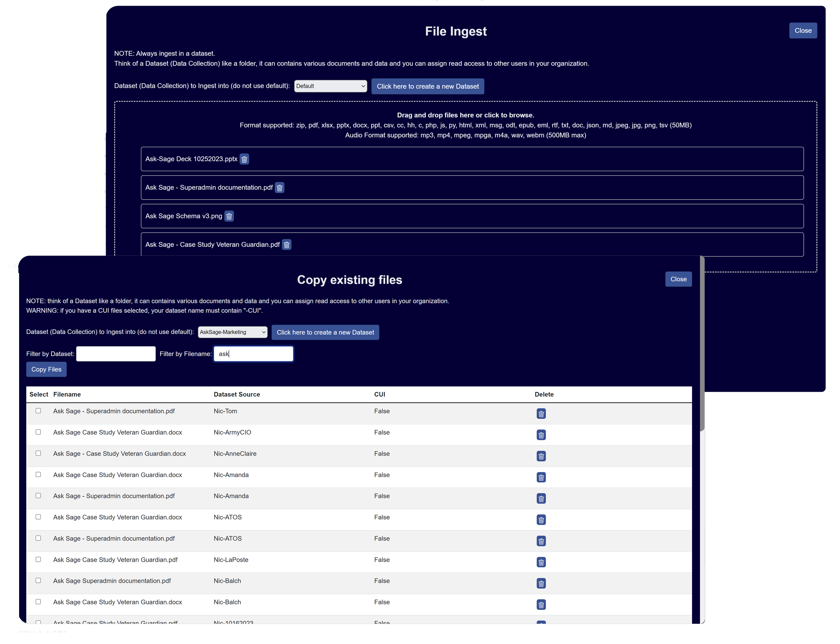840x644 pixels.
Task: Remove Ask Sage Schema v3.png from ingest list
Action: click(x=229, y=216)
